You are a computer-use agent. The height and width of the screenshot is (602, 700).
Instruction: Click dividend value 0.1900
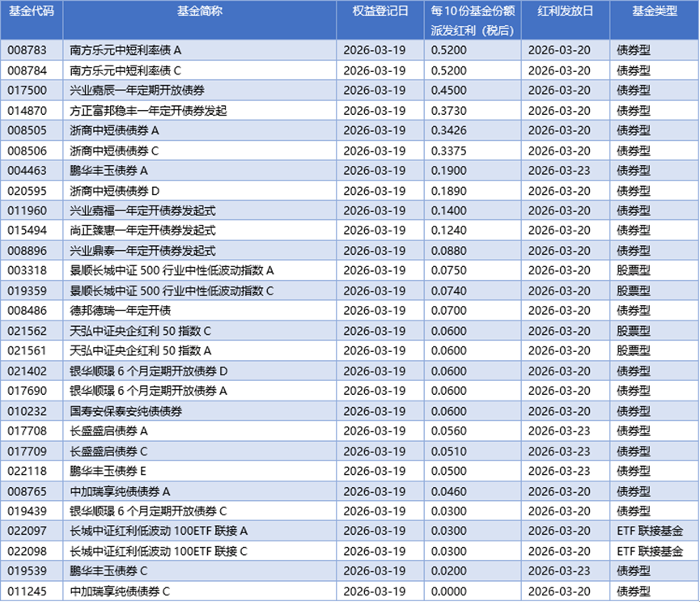point(448,171)
